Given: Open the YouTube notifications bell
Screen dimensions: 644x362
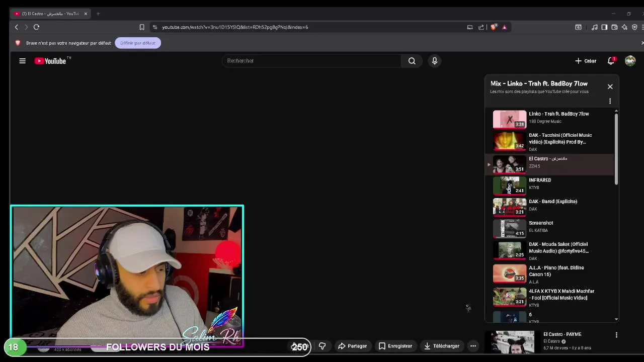Looking at the screenshot, I should pyautogui.click(x=611, y=61).
